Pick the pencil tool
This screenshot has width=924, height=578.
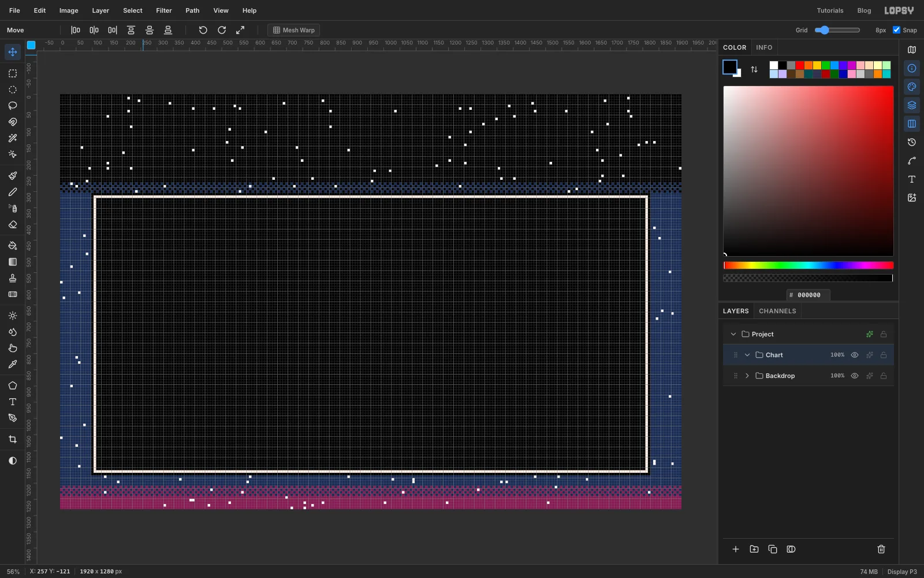coord(13,192)
